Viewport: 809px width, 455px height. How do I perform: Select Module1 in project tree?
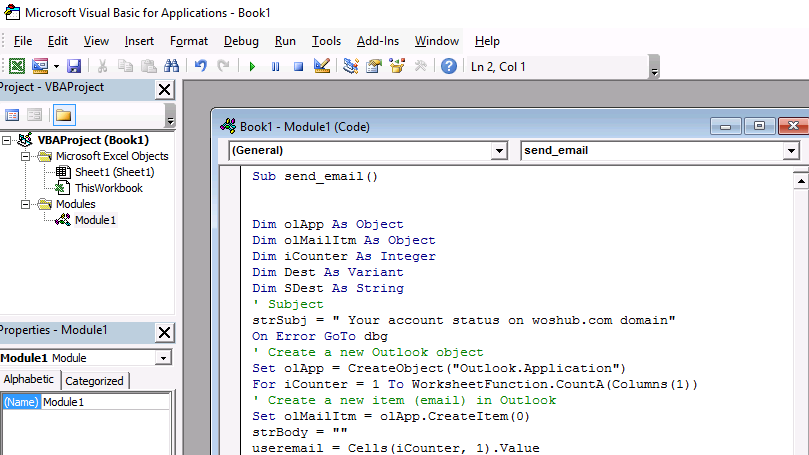(x=95, y=220)
